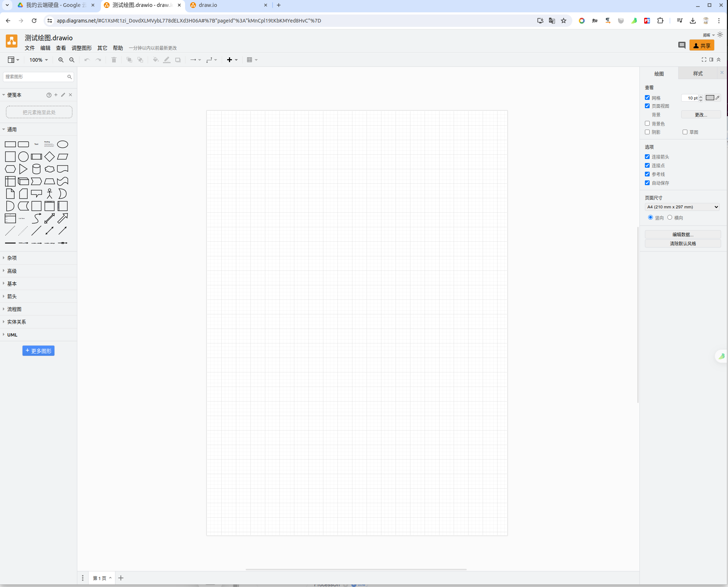This screenshot has height=587, width=728.
Task: Open the 100% zoom level dropdown
Action: coord(38,60)
